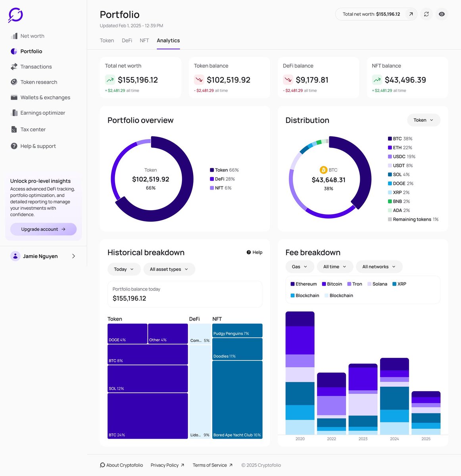This screenshot has width=461, height=476.
Task: Open Tax center document icon
Action: click(x=14, y=130)
